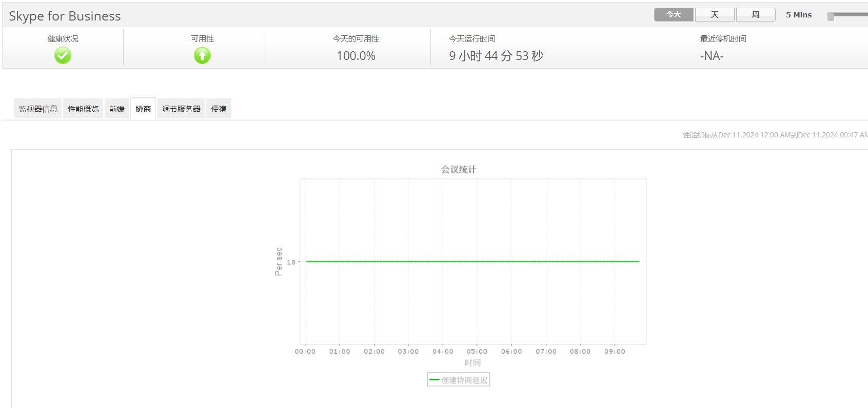The width and height of the screenshot is (868, 408).
Task: Click the 会议统计 chart title
Action: tap(459, 169)
